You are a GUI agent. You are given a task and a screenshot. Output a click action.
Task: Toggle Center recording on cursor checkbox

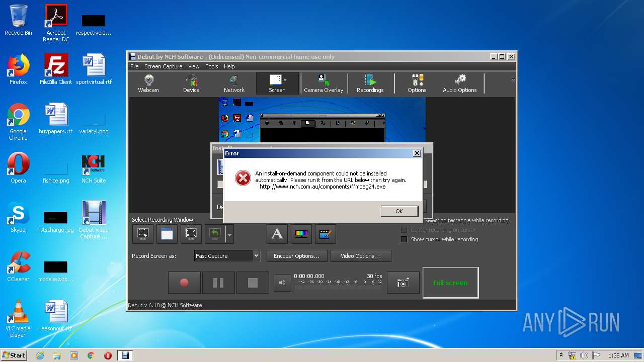(404, 230)
